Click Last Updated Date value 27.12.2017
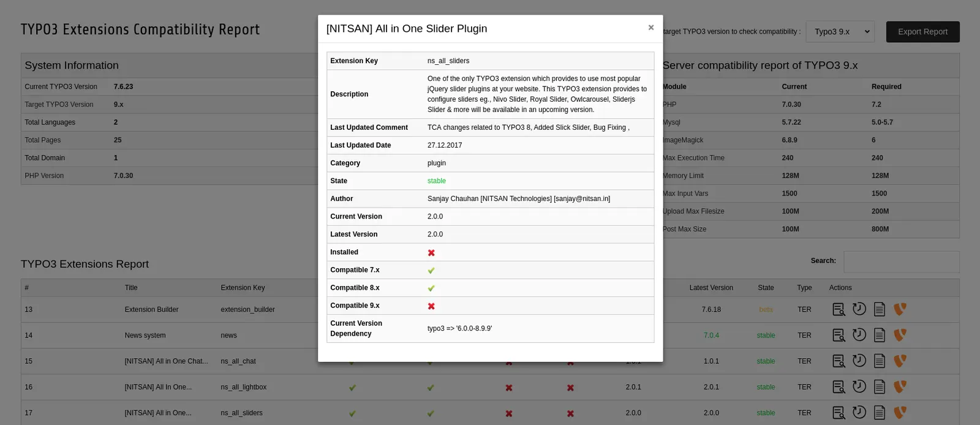Viewport: 980px width, 425px height. point(445,145)
